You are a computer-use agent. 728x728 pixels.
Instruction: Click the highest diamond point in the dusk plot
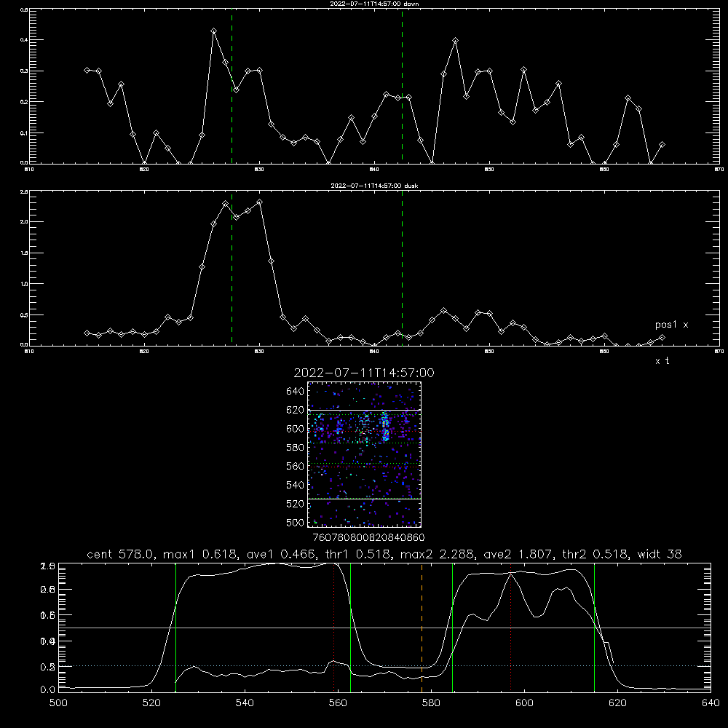[260, 202]
